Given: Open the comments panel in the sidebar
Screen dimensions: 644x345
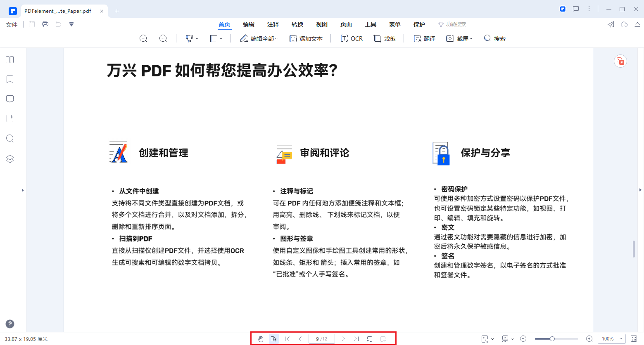Looking at the screenshot, I should [x=10, y=99].
